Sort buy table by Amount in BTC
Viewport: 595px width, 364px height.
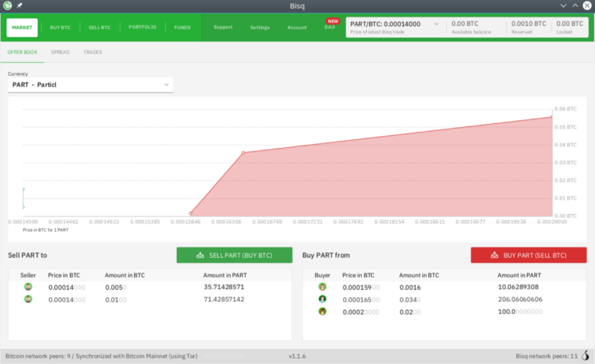click(419, 276)
